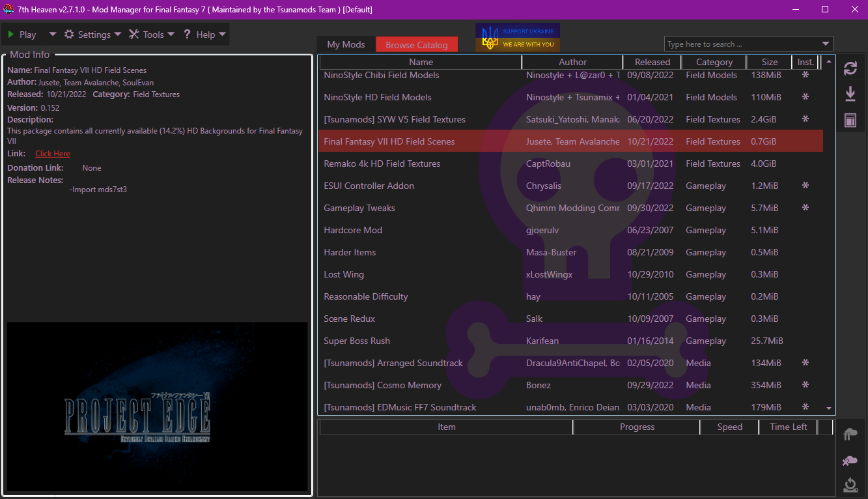Image resolution: width=868 pixels, height=499 pixels.
Task: Sort catalog by the Author column header
Action: click(x=572, y=62)
